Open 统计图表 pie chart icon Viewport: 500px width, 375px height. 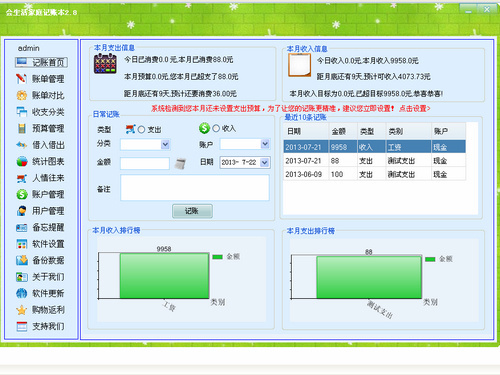[x=22, y=161]
